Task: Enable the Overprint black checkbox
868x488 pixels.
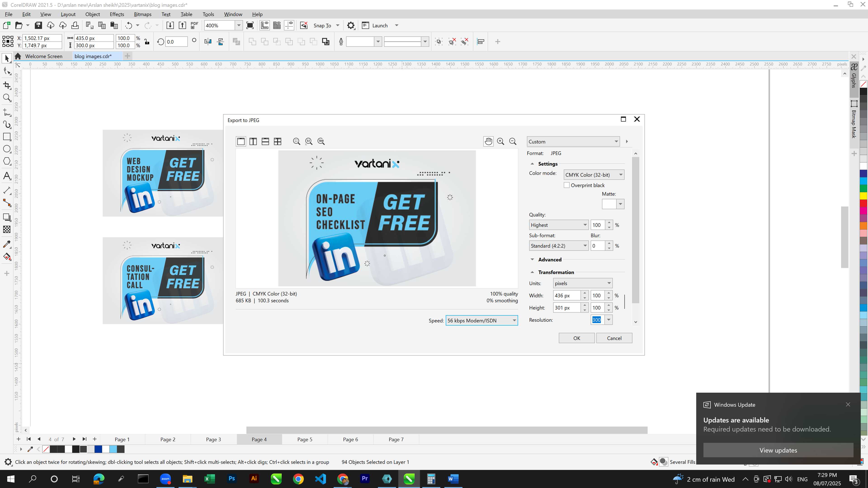Action: 567,185
